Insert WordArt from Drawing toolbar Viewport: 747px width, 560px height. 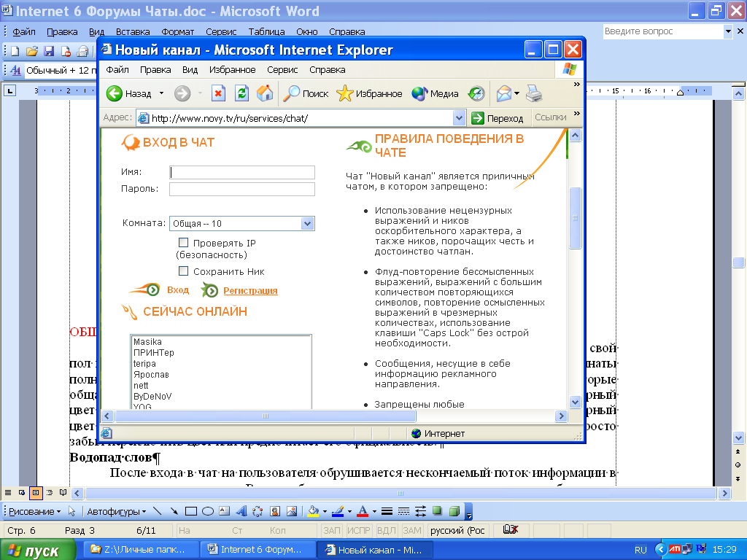[241, 511]
